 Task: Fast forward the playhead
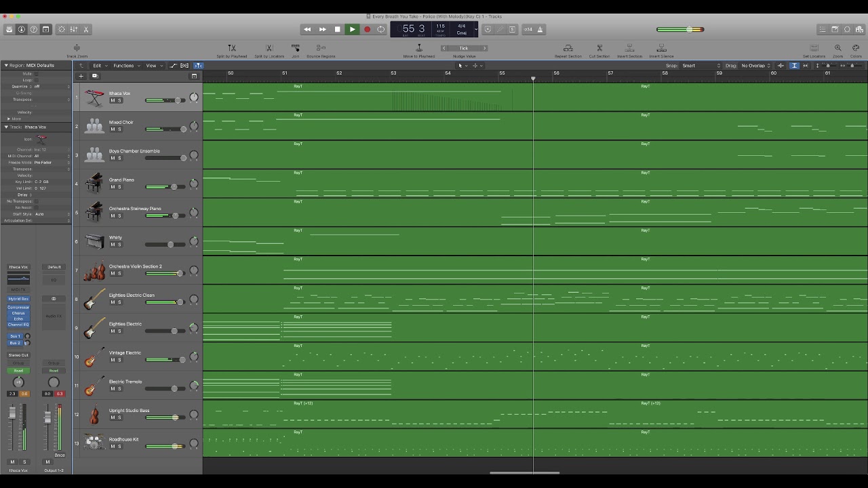point(322,29)
